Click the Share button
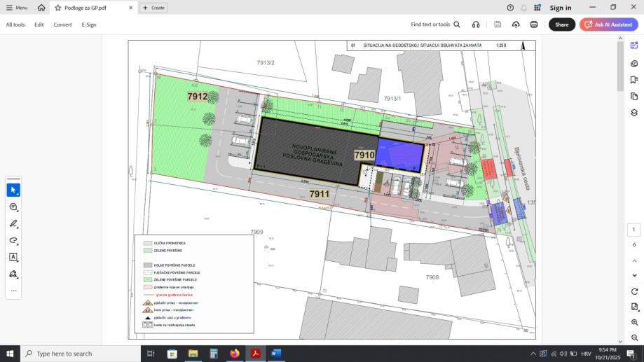This screenshot has height=362, width=644. click(x=562, y=25)
